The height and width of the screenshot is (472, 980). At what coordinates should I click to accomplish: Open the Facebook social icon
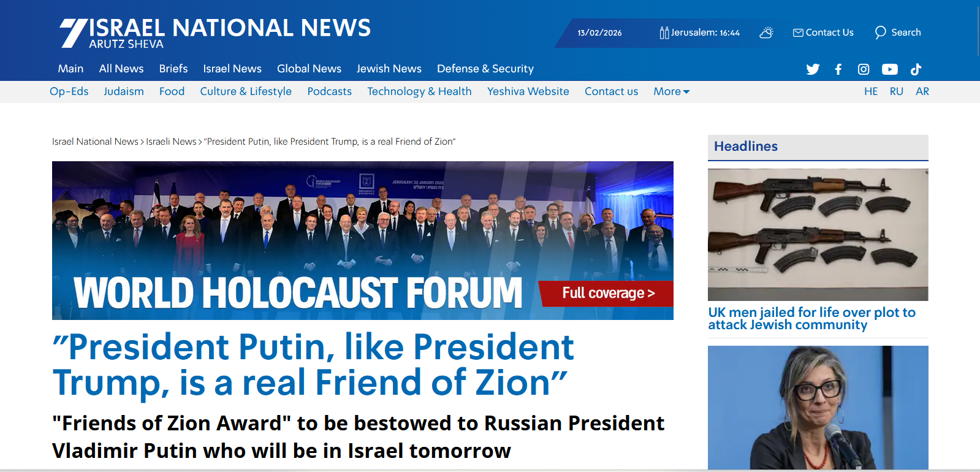pyautogui.click(x=838, y=69)
